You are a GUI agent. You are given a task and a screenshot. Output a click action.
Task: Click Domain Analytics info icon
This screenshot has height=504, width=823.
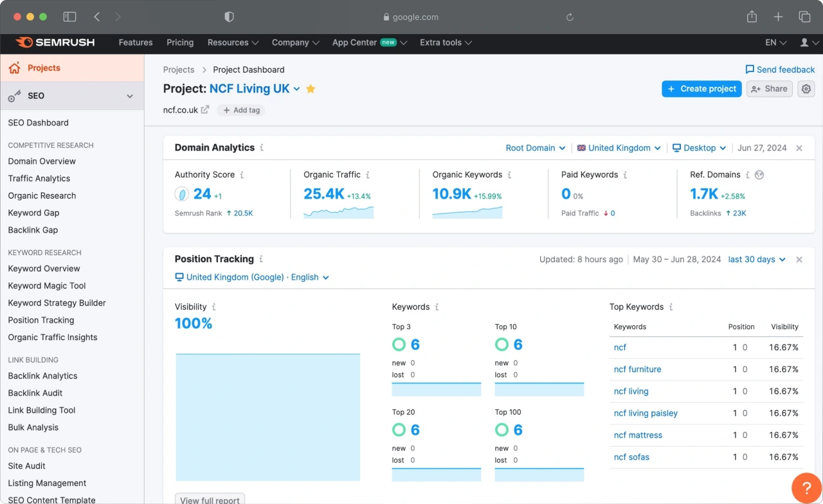pos(262,148)
